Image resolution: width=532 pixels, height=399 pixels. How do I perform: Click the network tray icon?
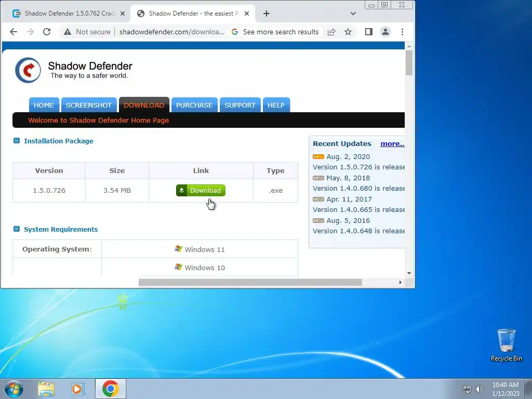[467, 389]
